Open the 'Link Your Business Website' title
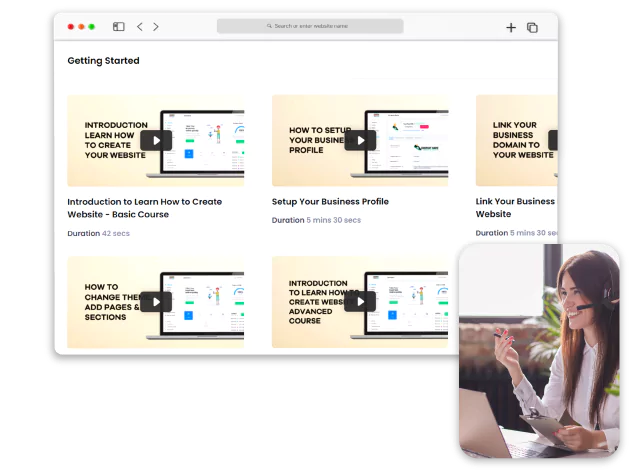This screenshot has height=470, width=634. [515, 207]
